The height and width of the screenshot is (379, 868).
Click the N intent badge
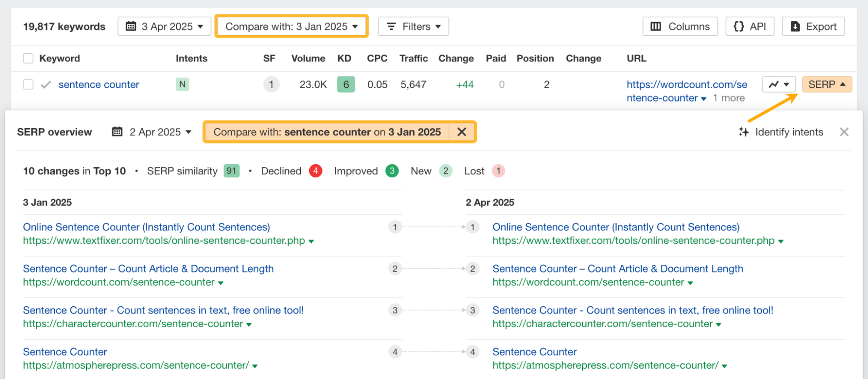tap(182, 84)
